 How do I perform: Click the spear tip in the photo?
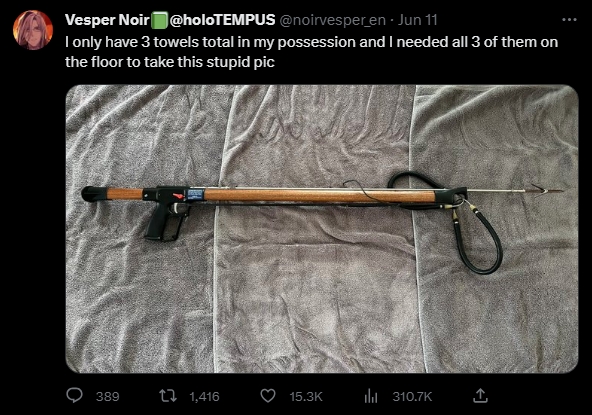tap(547, 190)
